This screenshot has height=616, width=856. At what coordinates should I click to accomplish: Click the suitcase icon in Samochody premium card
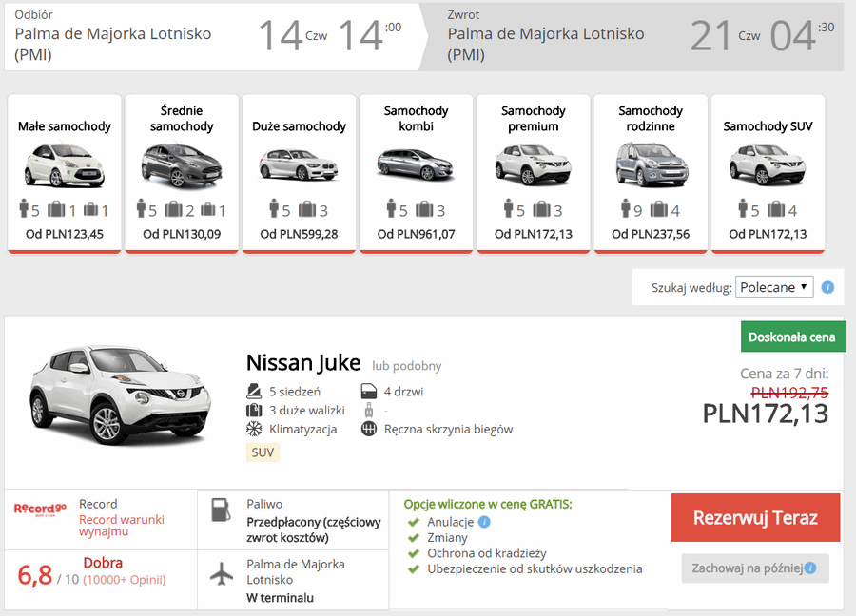541,209
